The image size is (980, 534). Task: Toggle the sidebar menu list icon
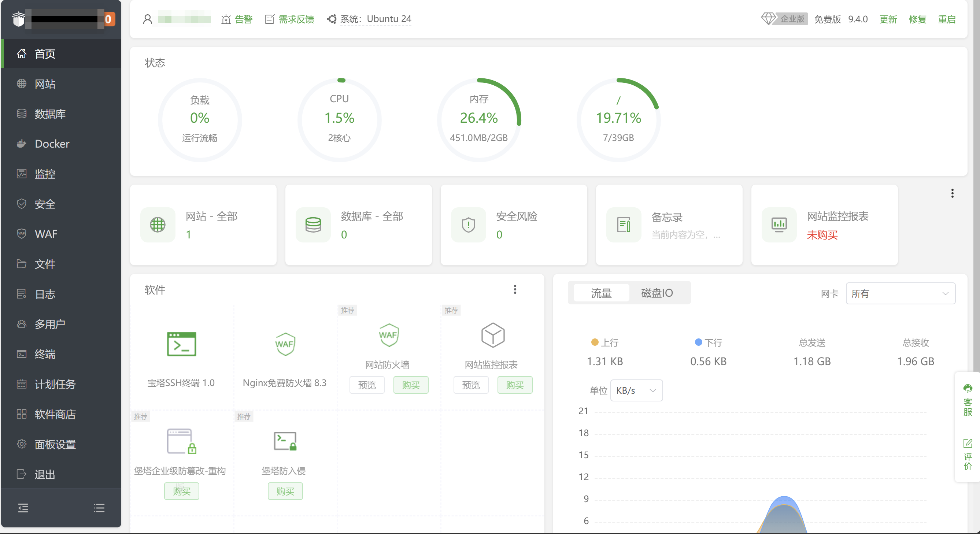pos(99,508)
